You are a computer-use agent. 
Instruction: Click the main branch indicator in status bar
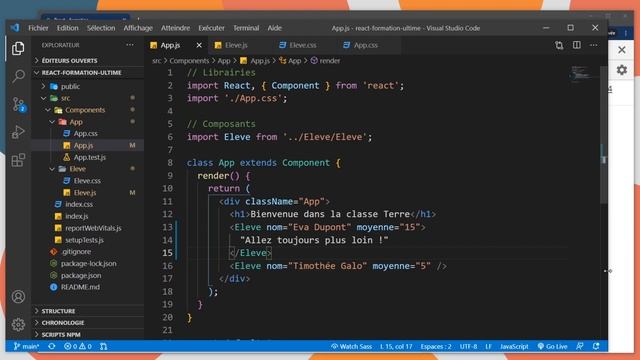[x=26, y=347]
